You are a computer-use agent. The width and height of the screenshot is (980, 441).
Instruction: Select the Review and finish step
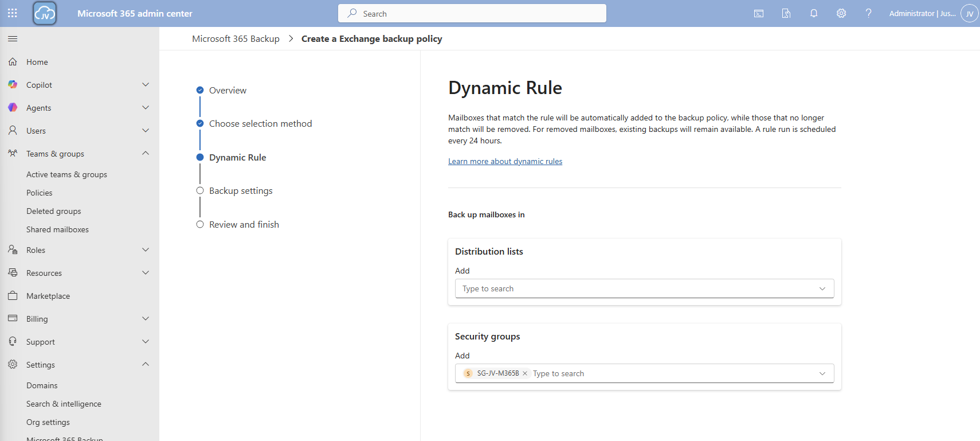[x=244, y=225]
